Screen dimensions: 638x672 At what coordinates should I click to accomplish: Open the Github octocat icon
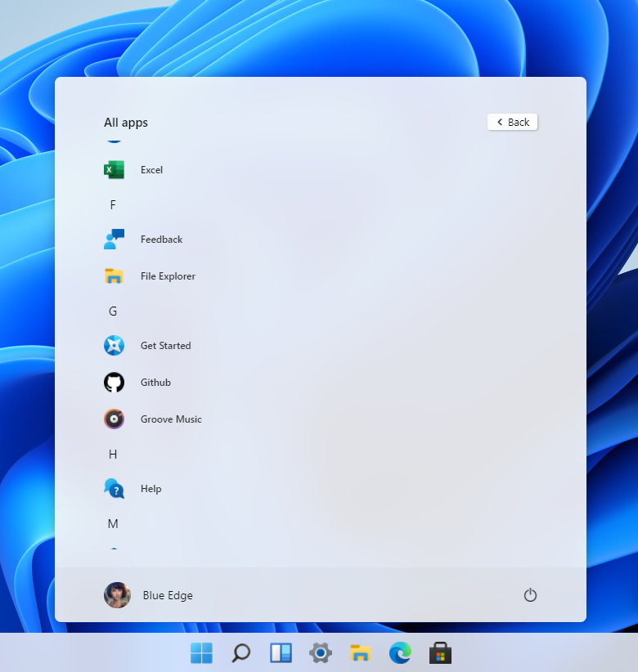pos(114,383)
